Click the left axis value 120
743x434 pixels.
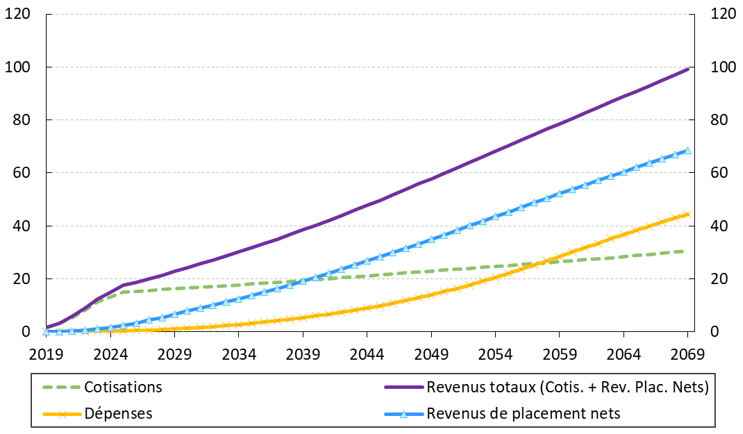click(x=18, y=14)
